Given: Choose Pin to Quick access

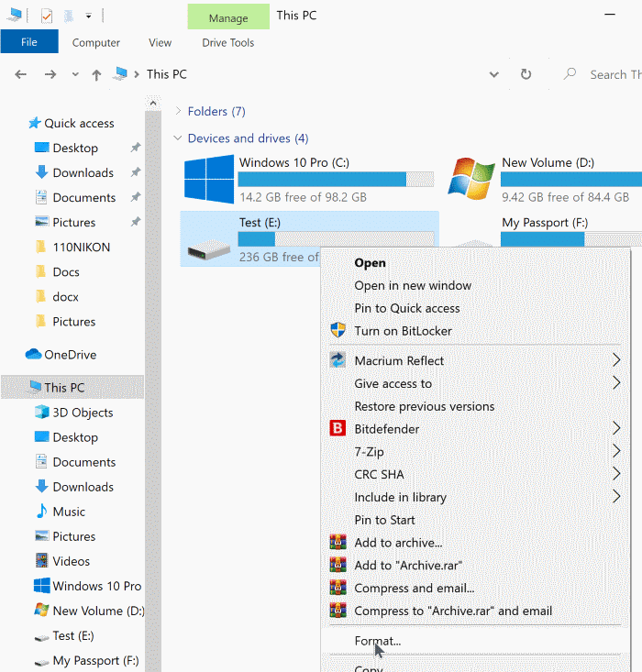Looking at the screenshot, I should (x=407, y=309).
